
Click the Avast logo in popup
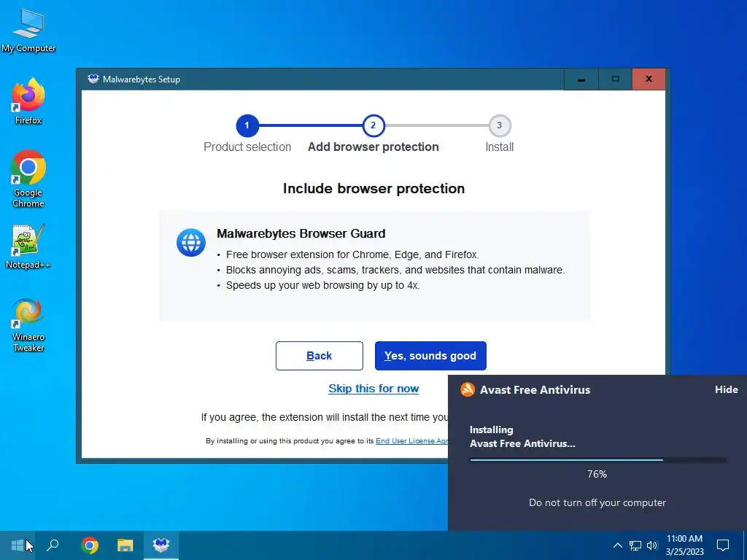coord(468,389)
